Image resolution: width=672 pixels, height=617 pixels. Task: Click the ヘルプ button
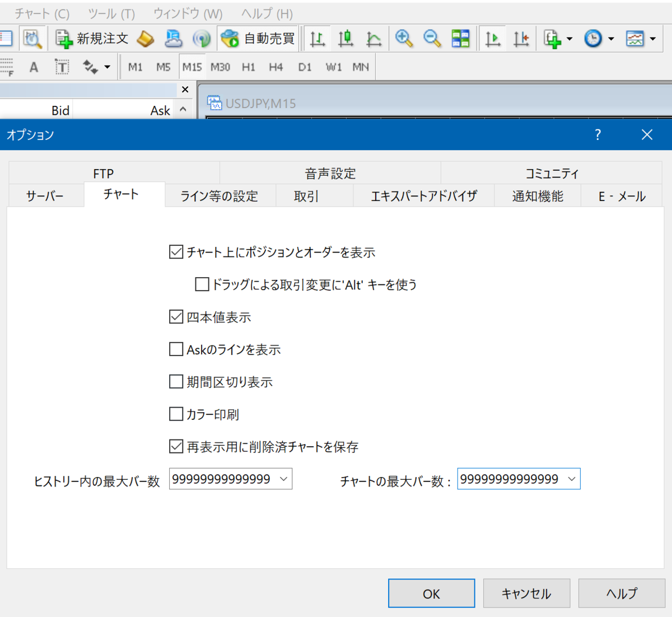tap(622, 593)
